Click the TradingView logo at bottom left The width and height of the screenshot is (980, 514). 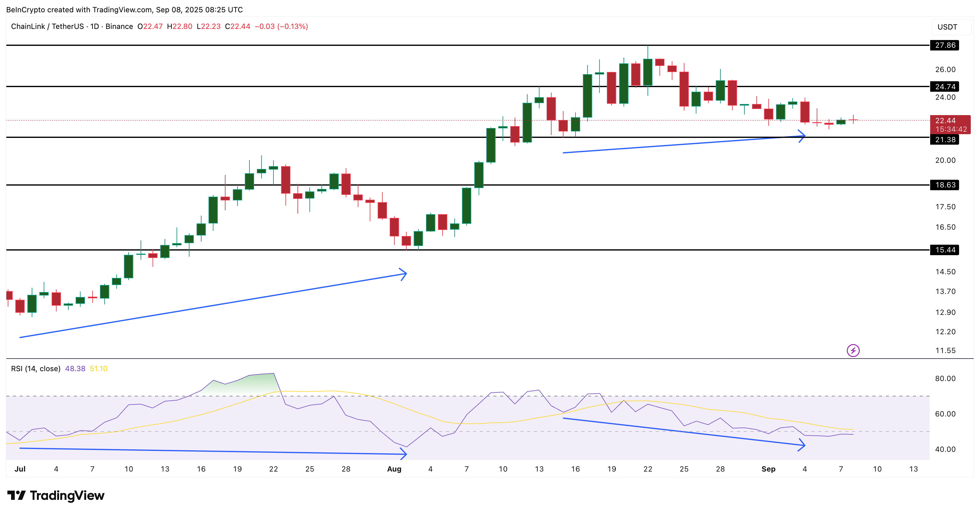tap(56, 496)
